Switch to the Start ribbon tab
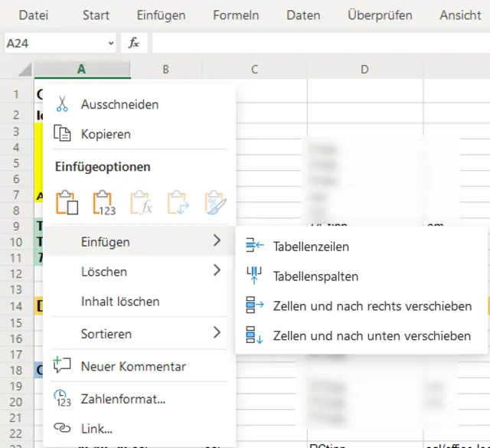This screenshot has width=490, height=448. point(96,15)
